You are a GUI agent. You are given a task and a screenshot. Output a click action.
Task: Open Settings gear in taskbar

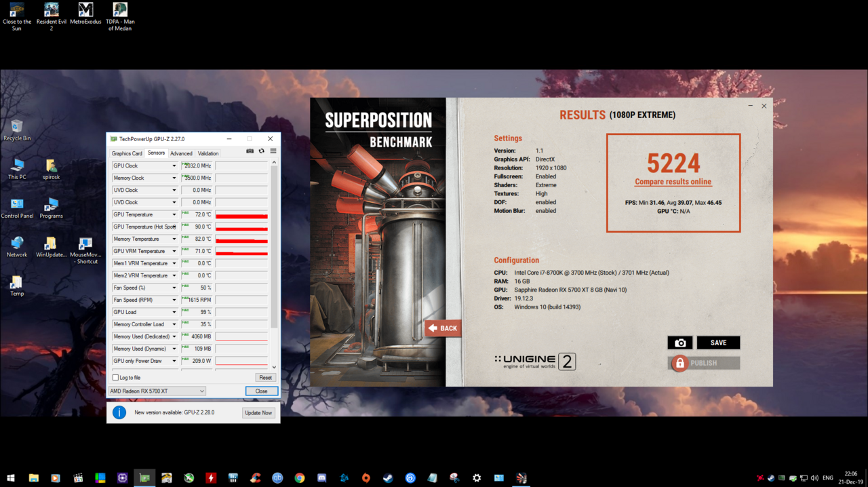click(x=477, y=478)
